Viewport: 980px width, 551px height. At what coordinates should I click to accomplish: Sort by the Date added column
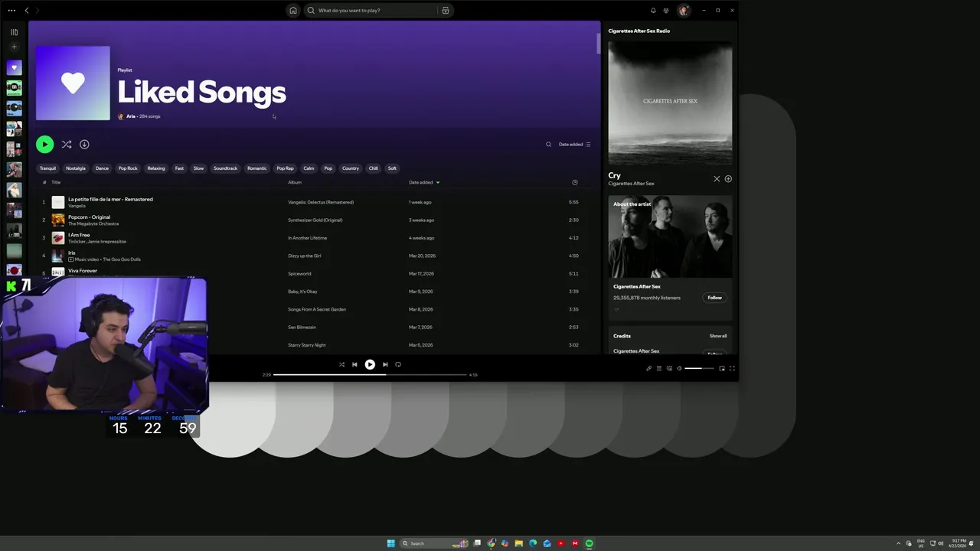click(x=424, y=182)
